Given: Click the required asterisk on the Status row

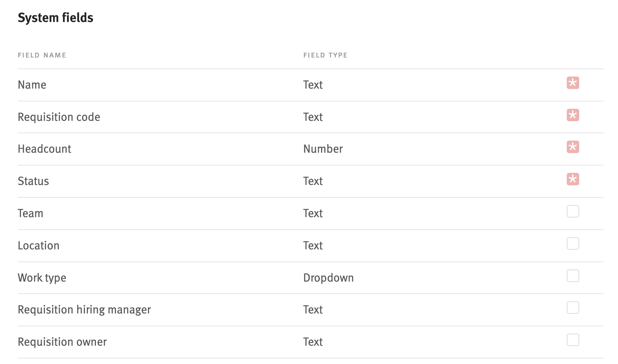Looking at the screenshot, I should [x=573, y=179].
